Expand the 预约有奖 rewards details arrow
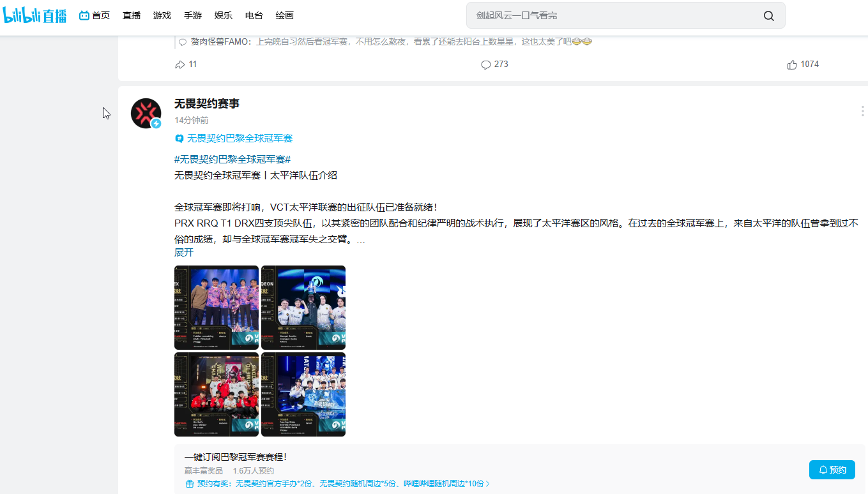Image resolution: width=868 pixels, height=494 pixels. (489, 484)
